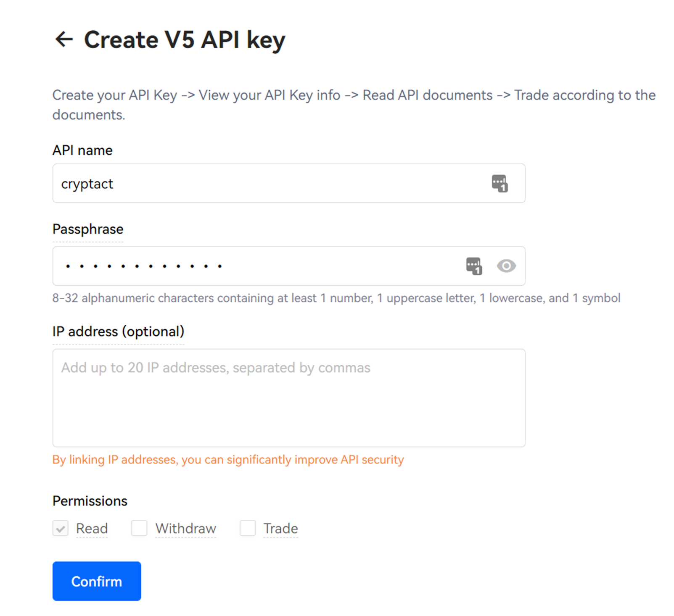Click the dotted-underlined Passphrase label
Viewport: 674px width, 616px height.
87,229
